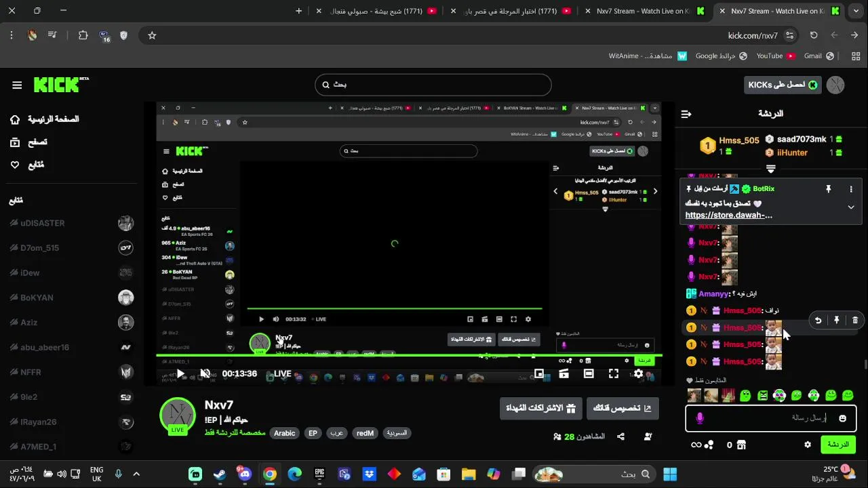Image resolution: width=868 pixels, height=488 pixels.
Task: Play the stream video
Action: [180, 373]
